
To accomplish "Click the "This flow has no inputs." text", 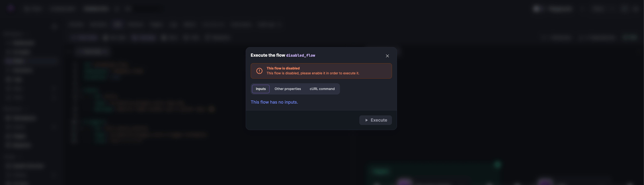I will pos(274,102).
